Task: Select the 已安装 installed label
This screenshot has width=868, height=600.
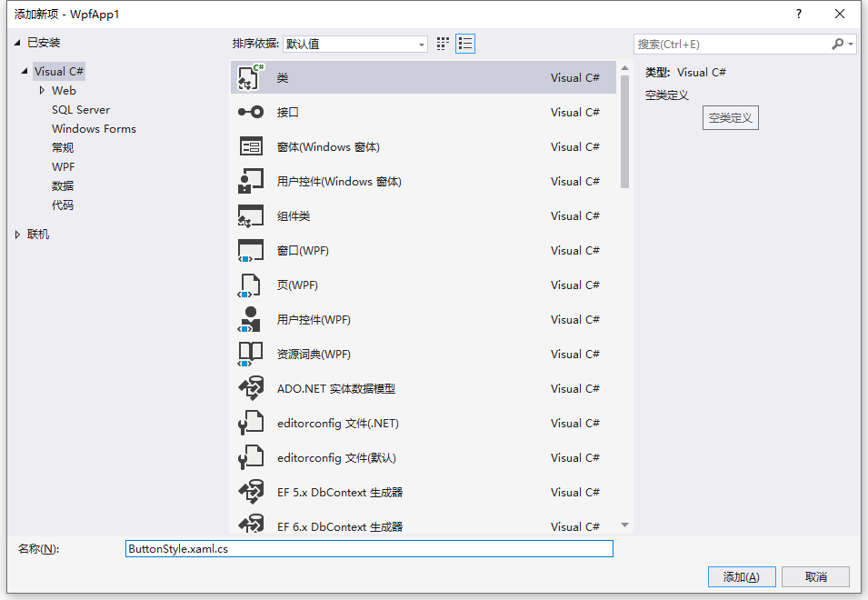Action: pos(44,43)
